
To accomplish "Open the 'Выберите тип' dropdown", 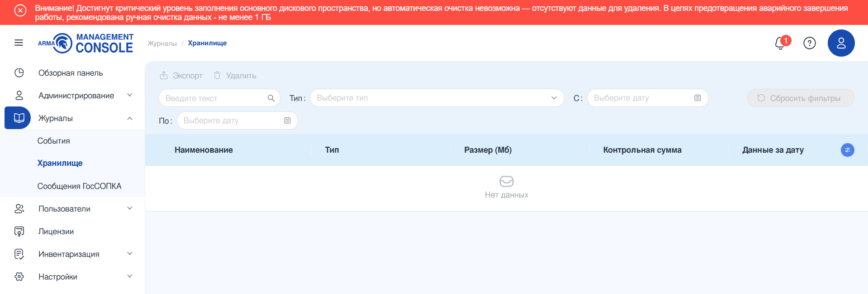I will (436, 98).
